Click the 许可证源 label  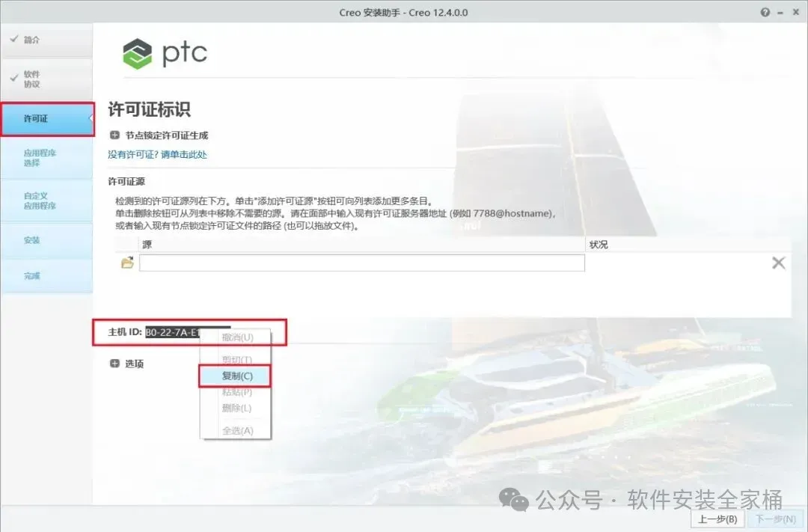126,182
